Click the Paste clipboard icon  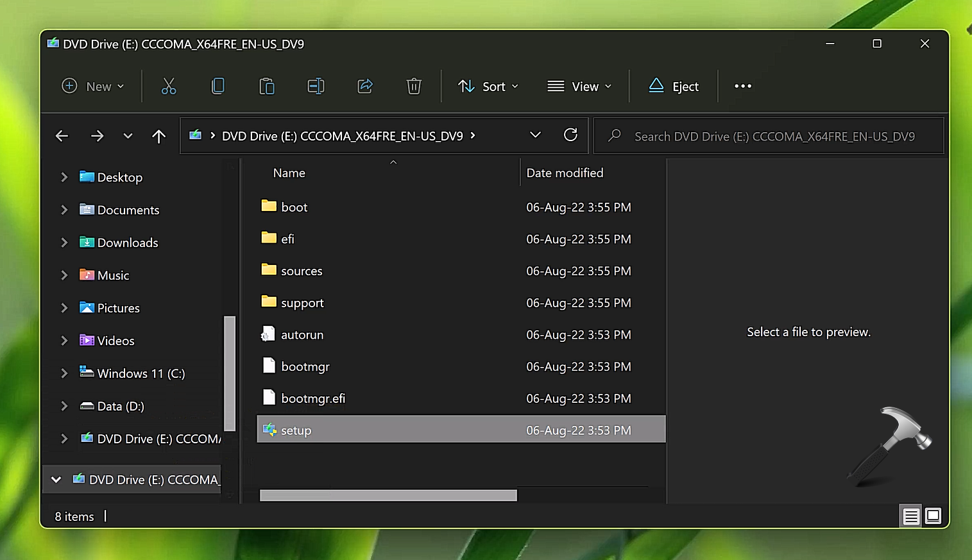[x=267, y=86]
